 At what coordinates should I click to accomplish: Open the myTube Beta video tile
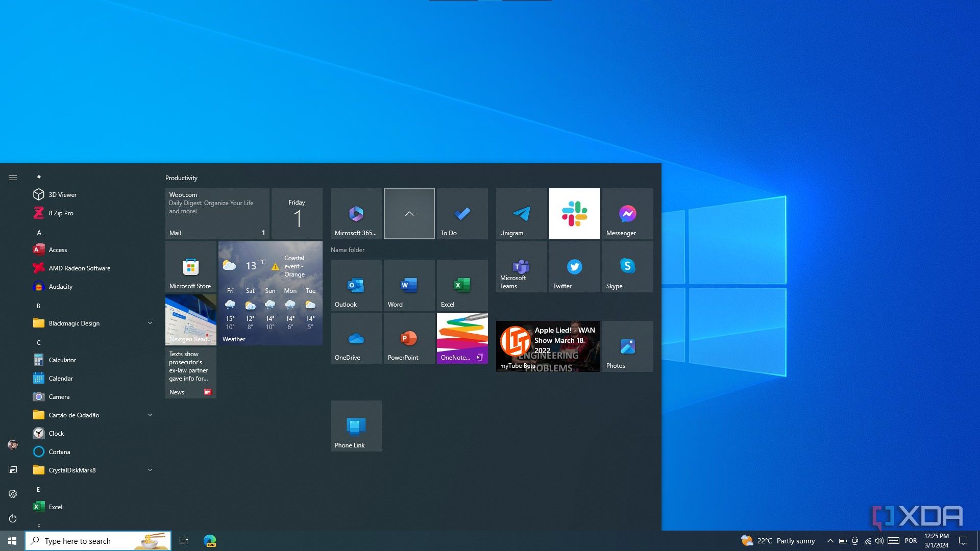coord(548,346)
